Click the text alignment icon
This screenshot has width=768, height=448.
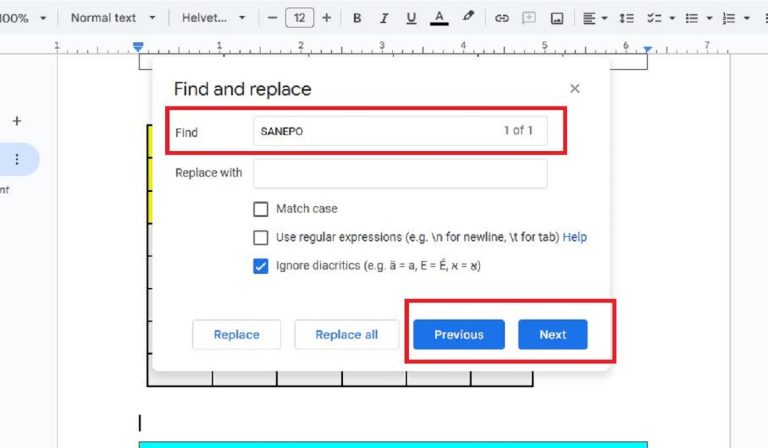click(x=589, y=18)
